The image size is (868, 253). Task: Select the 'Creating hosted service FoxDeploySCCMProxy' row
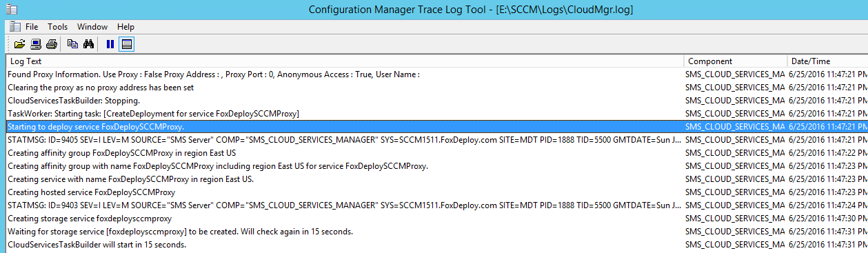[434, 192]
